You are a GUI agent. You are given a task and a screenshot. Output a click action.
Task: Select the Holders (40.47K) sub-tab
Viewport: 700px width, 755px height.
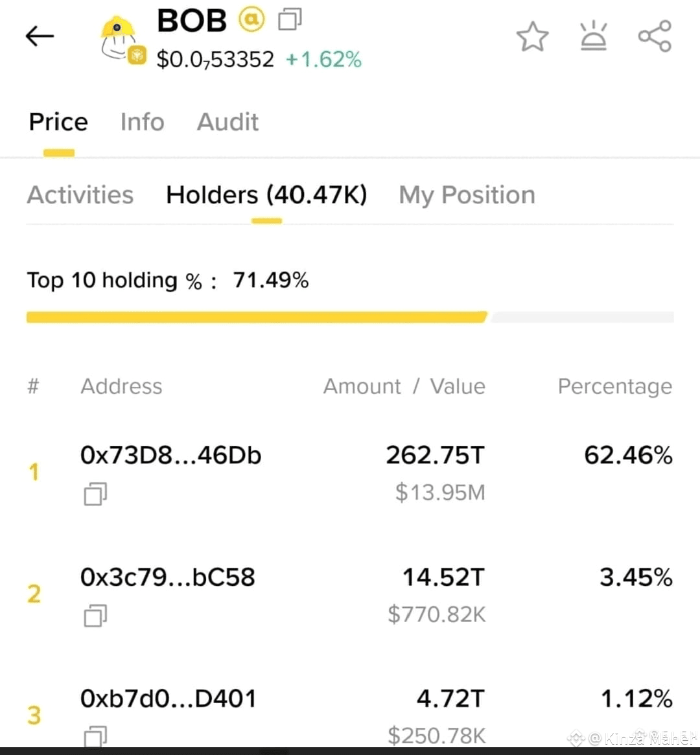tap(266, 195)
